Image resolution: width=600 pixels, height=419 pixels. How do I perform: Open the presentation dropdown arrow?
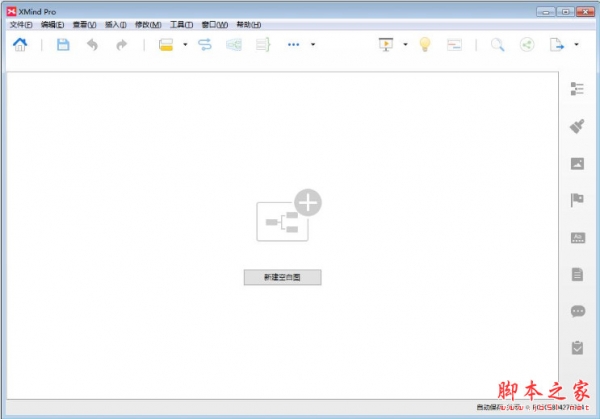click(x=406, y=45)
